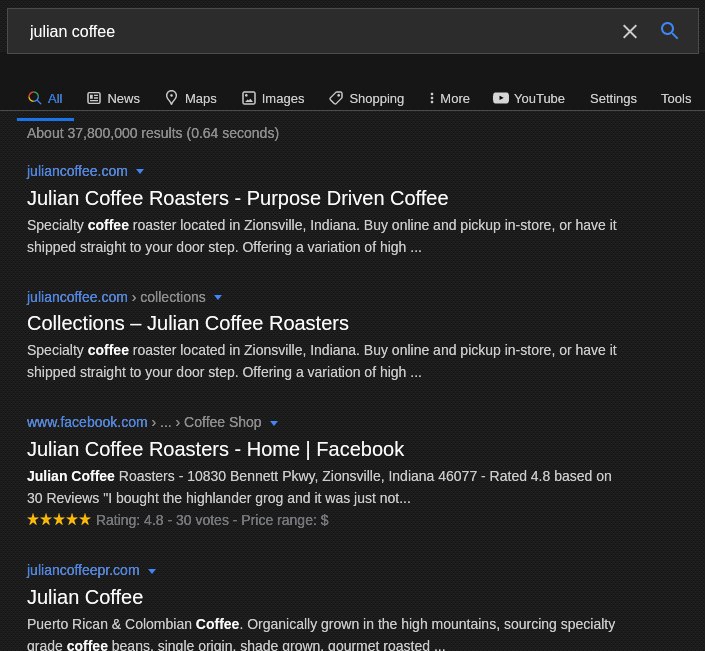Click 'Rating: 4.8 - 30 votes' text
Viewport: 705px width, 651px height.
click(x=162, y=520)
